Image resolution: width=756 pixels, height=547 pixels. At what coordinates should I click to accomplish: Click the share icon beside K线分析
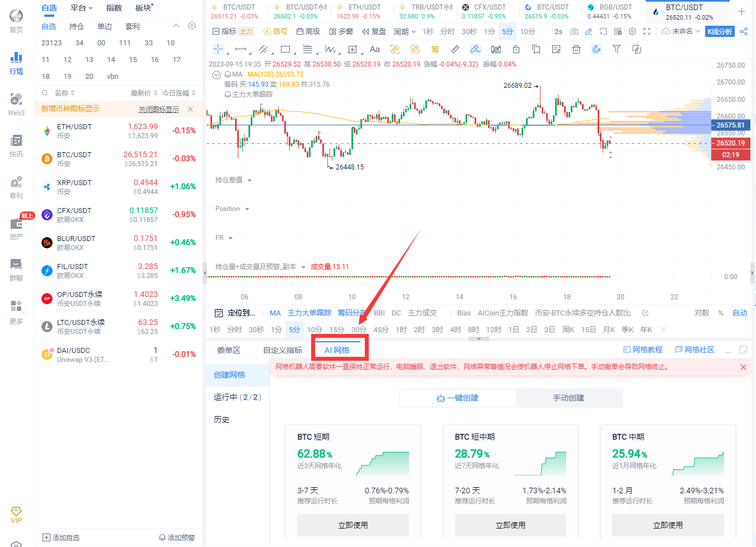[744, 31]
